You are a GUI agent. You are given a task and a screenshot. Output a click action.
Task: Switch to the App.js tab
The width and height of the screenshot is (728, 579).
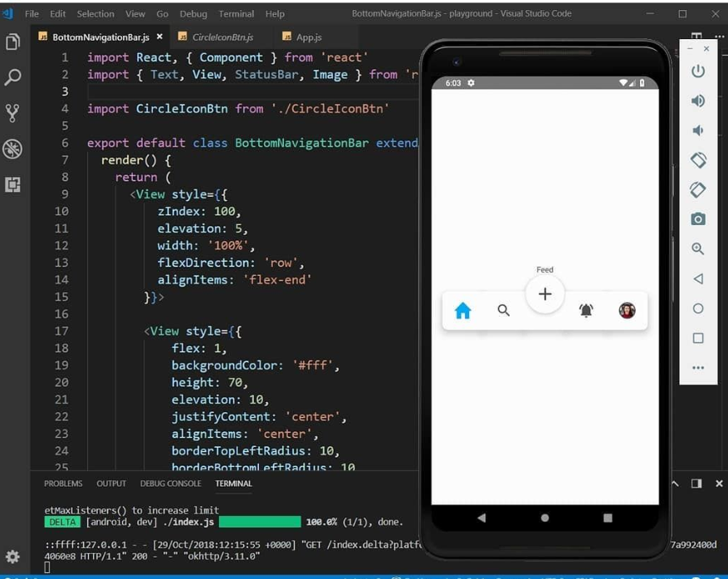tap(309, 37)
